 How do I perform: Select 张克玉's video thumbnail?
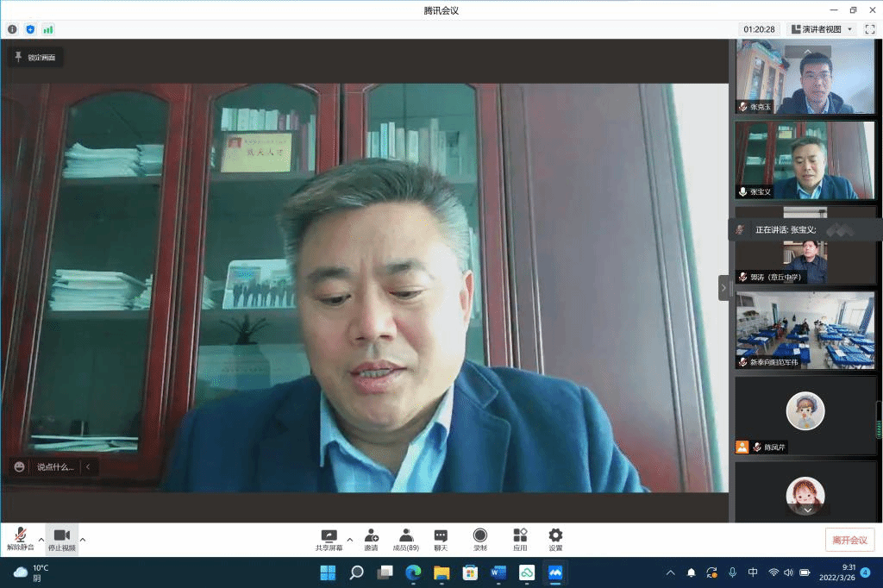(x=805, y=78)
